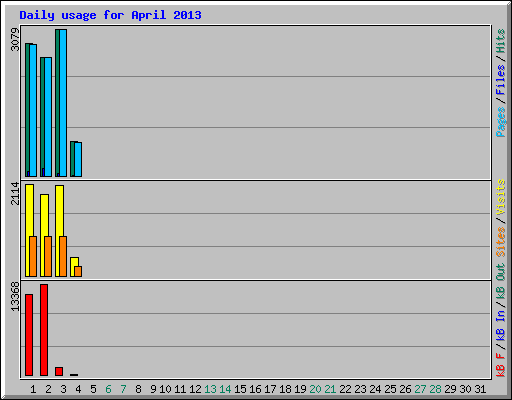
Task: Click the day 2 red kB bar
Action: 44,330
